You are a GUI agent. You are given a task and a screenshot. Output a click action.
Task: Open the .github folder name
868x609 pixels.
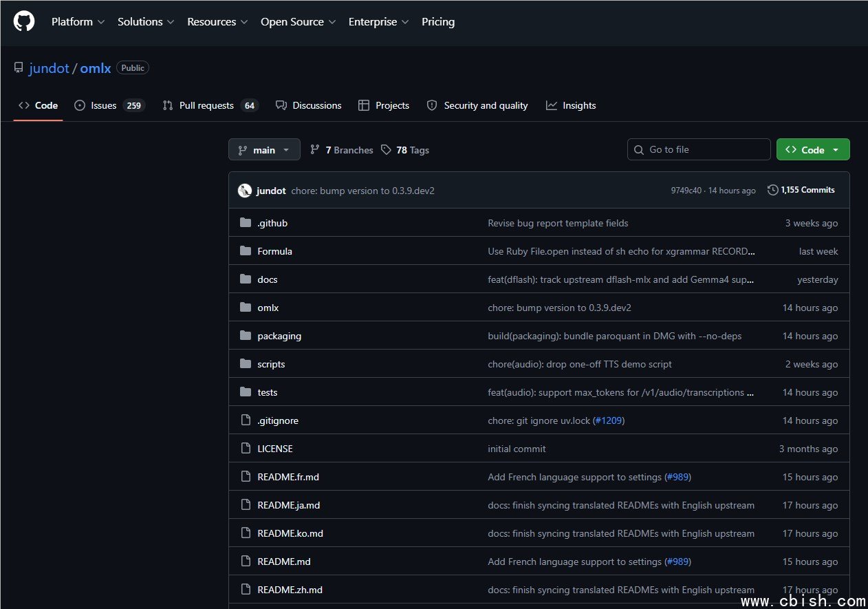272,223
